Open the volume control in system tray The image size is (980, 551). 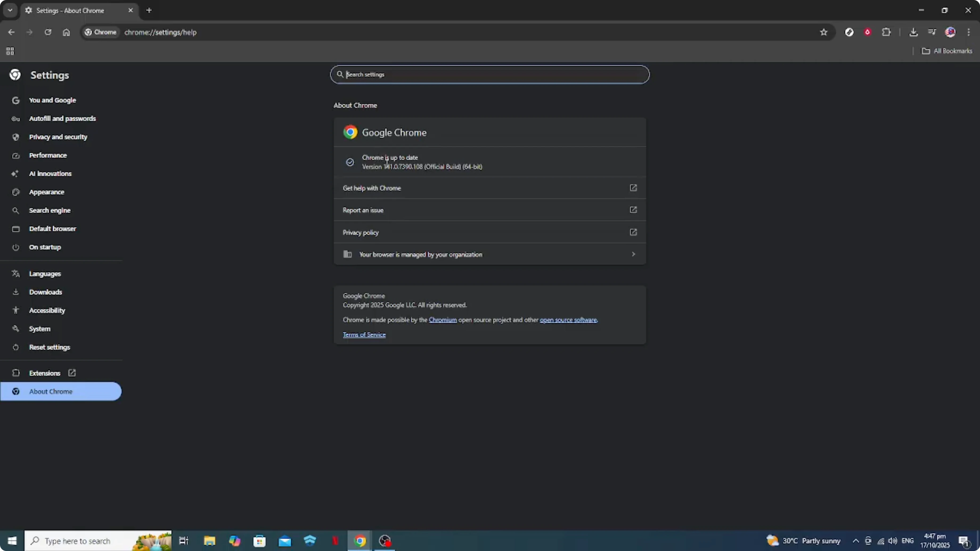click(892, 541)
